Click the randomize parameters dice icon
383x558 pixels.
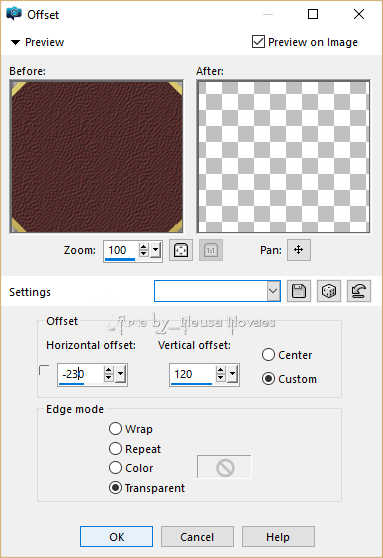[329, 291]
